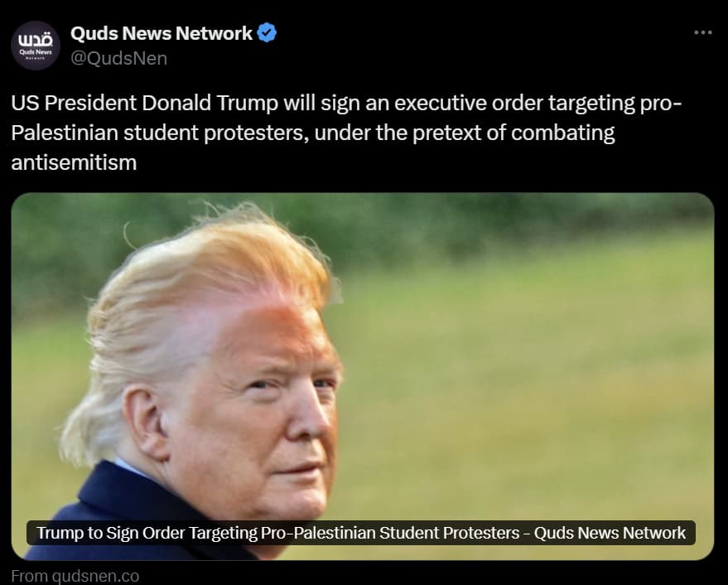Click the blue verified checkmark badge

[x=267, y=33]
